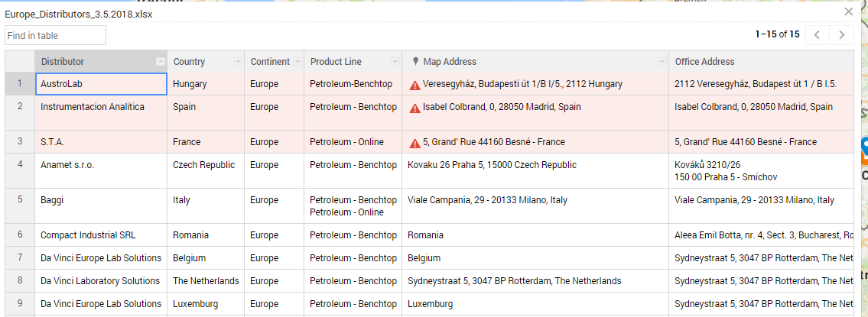The height and width of the screenshot is (317, 868).
Task: Select the 2112 Veresegyház office address cell
Action: click(761, 84)
